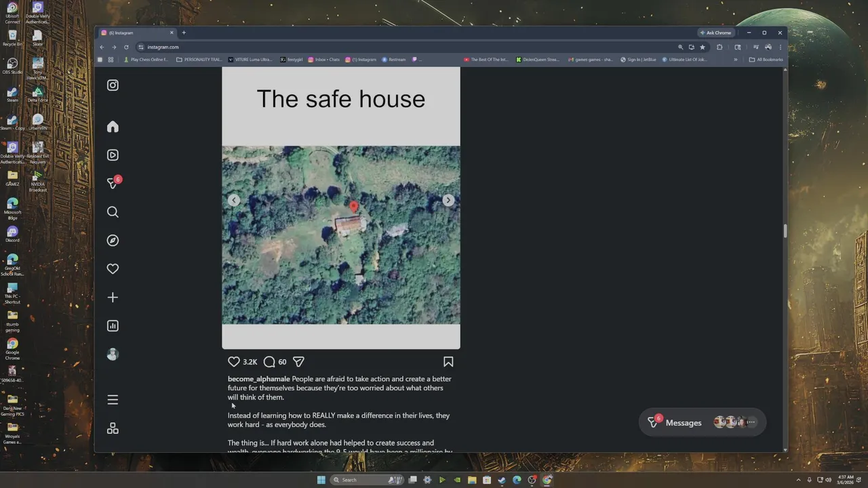Click the browser Back arrow

coord(102,47)
